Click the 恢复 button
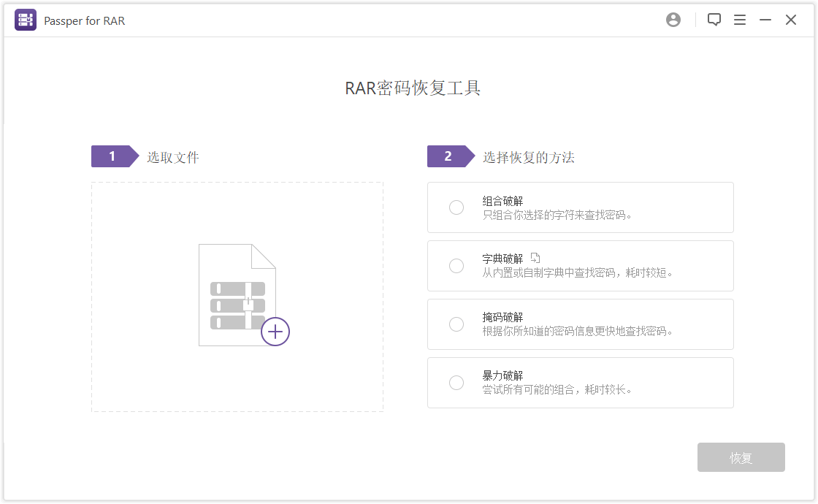818x504 pixels. point(741,457)
